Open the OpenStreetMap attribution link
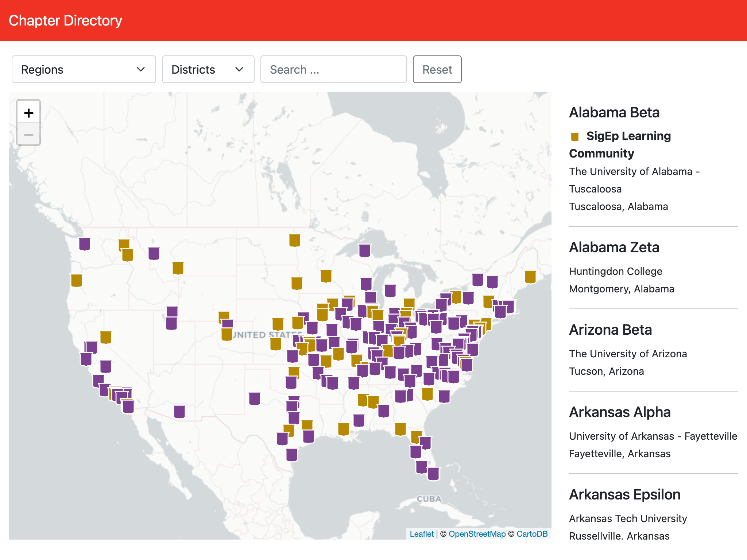Screen dimensions: 747x560 pyautogui.click(x=477, y=534)
